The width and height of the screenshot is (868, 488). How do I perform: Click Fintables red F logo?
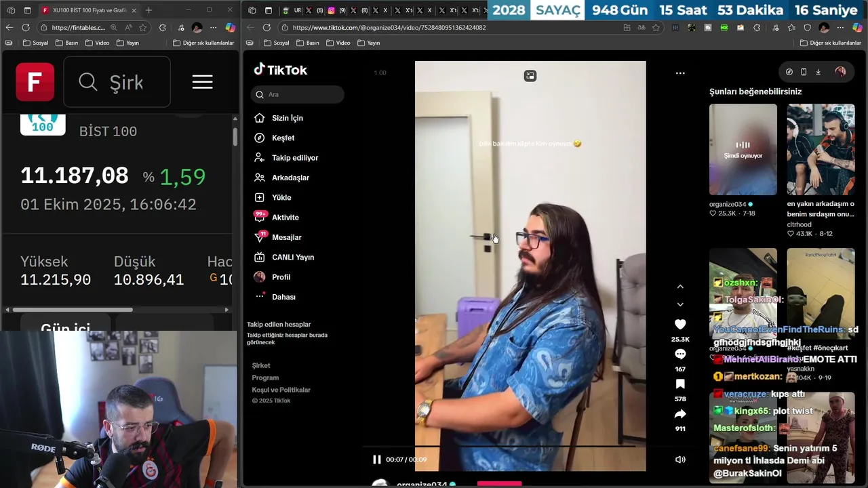click(x=35, y=82)
